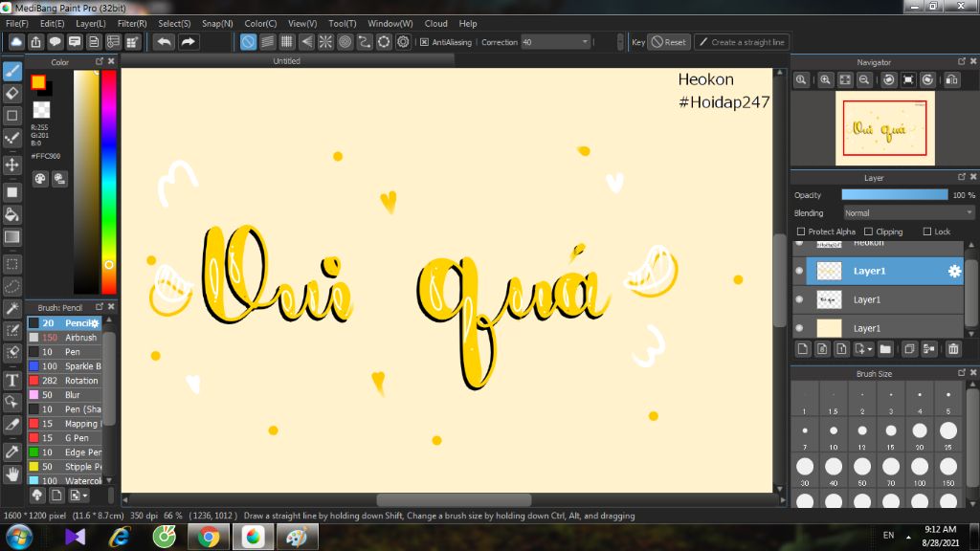Select the Brush tool
Screen dimensions: 980x551
pos(11,71)
